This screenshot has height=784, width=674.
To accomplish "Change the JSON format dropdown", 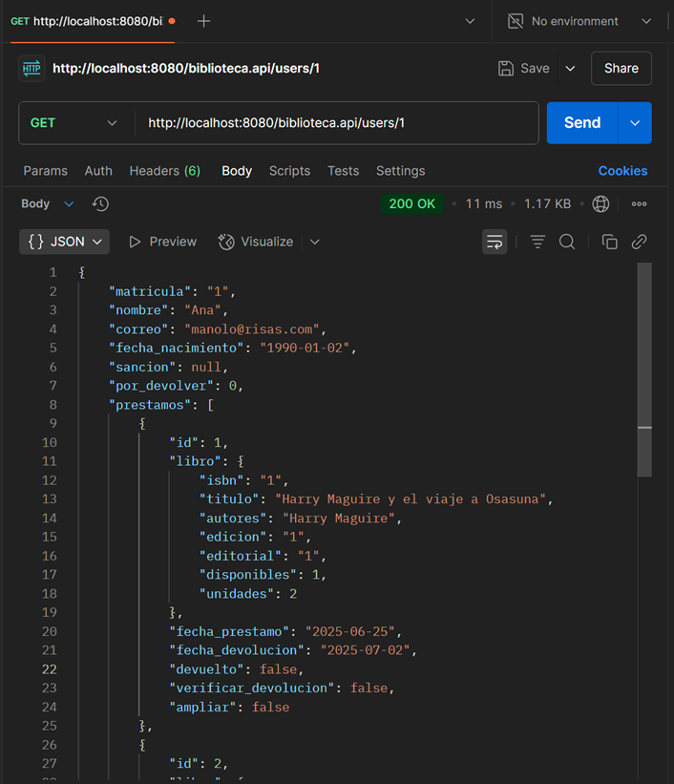I will coord(65,242).
